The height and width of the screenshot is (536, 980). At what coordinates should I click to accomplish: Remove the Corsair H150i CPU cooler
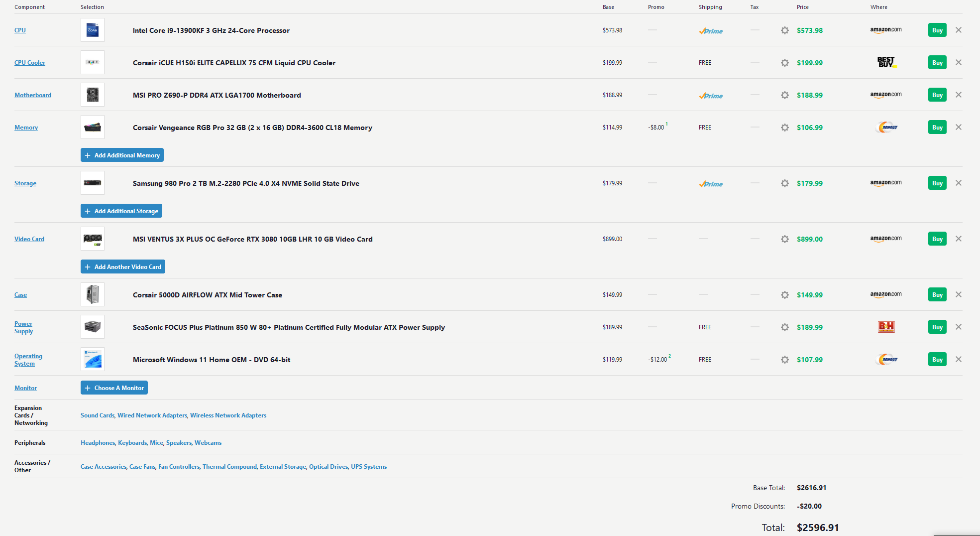[959, 62]
